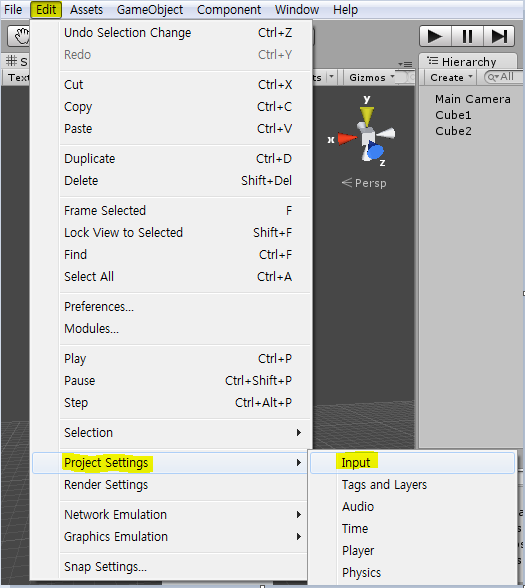The height and width of the screenshot is (588, 525).
Task: Open the Gizmos dropdown
Action: 372,78
